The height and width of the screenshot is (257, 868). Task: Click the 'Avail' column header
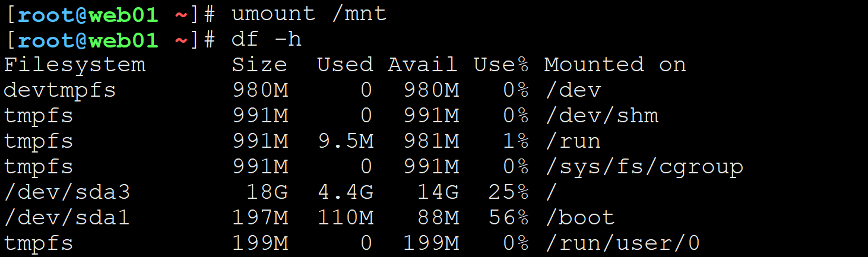coord(423,65)
